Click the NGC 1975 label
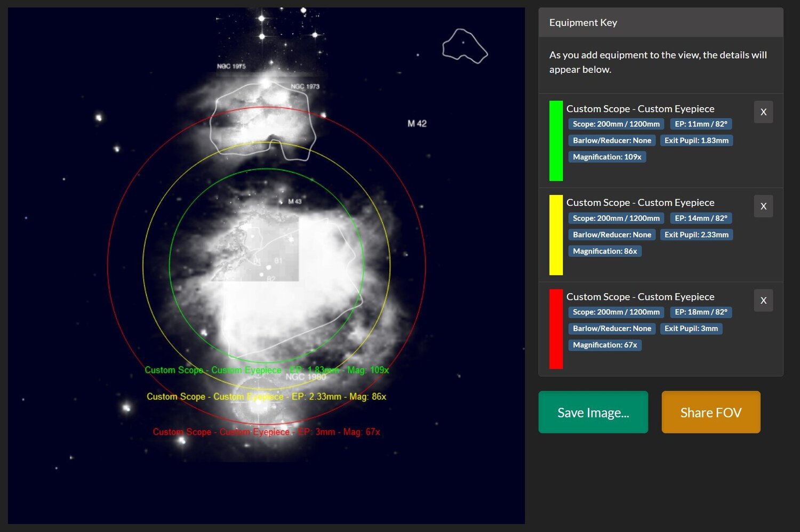Screen dimensions: 800x532 coord(231,67)
